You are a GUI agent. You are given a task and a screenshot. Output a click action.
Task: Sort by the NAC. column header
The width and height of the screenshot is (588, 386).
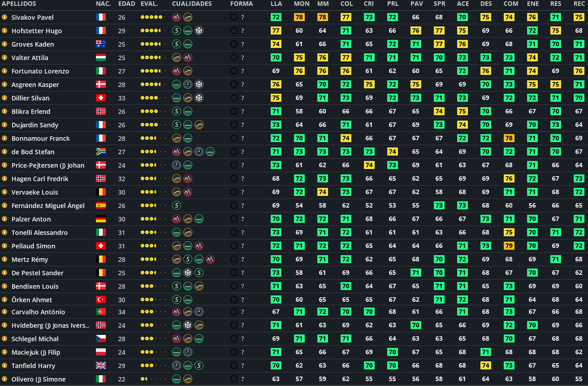(103, 4)
